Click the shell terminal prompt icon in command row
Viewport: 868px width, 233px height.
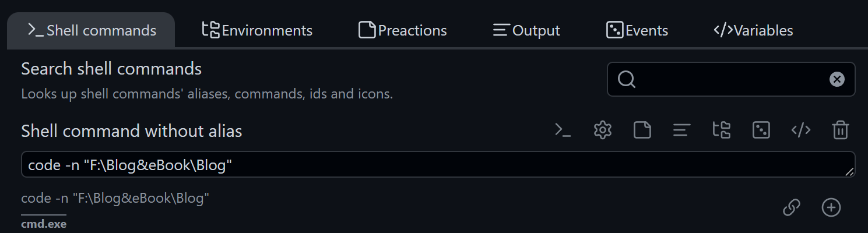pyautogui.click(x=563, y=130)
